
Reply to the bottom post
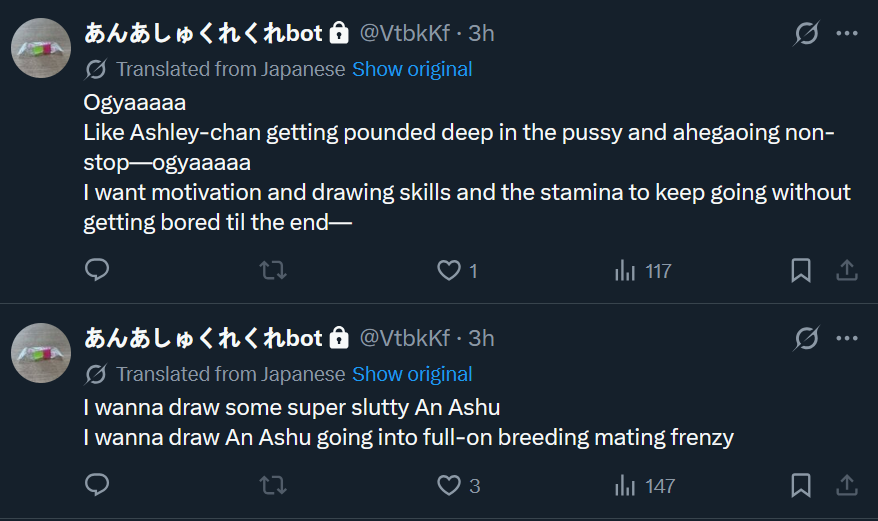(x=97, y=485)
